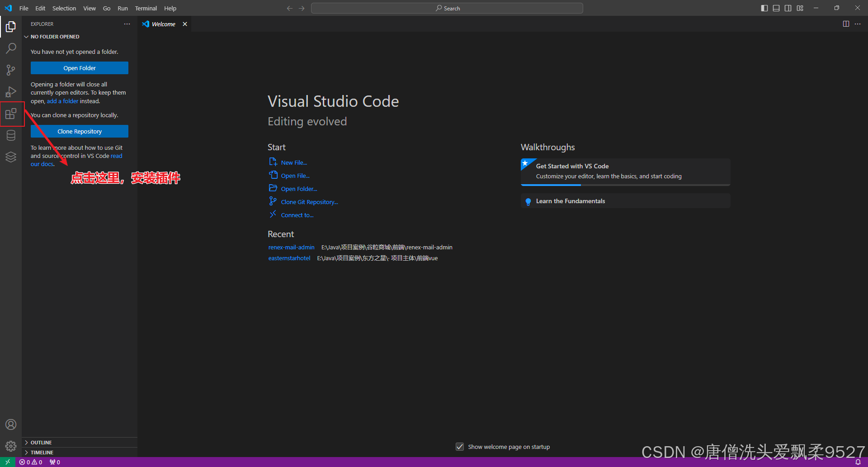
Task: Open recent project renex-mail-admin
Action: 291,247
